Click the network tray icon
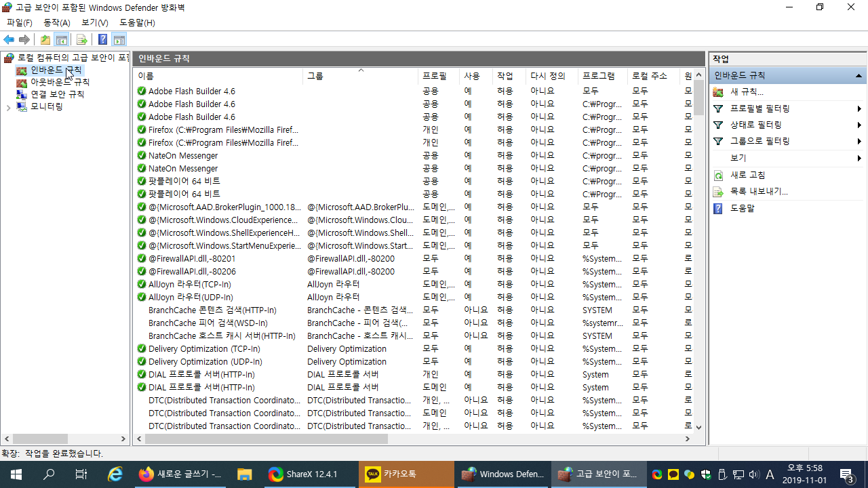868x488 pixels. [x=738, y=474]
